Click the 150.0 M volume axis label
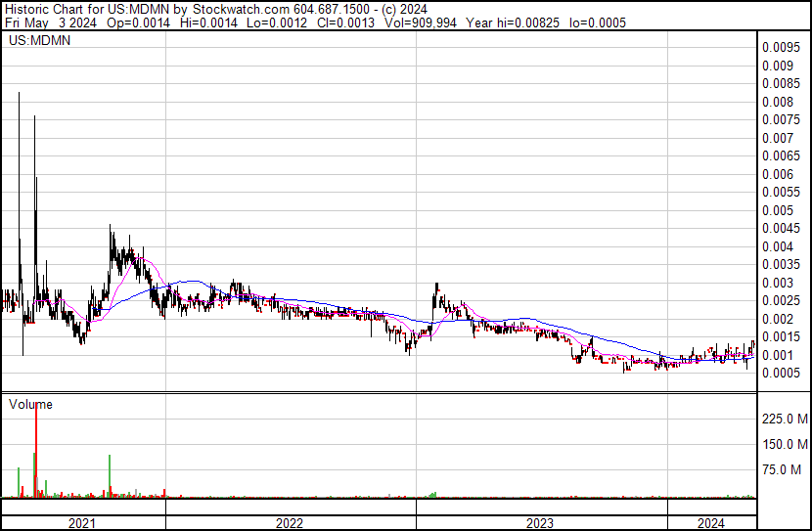 coord(786,445)
